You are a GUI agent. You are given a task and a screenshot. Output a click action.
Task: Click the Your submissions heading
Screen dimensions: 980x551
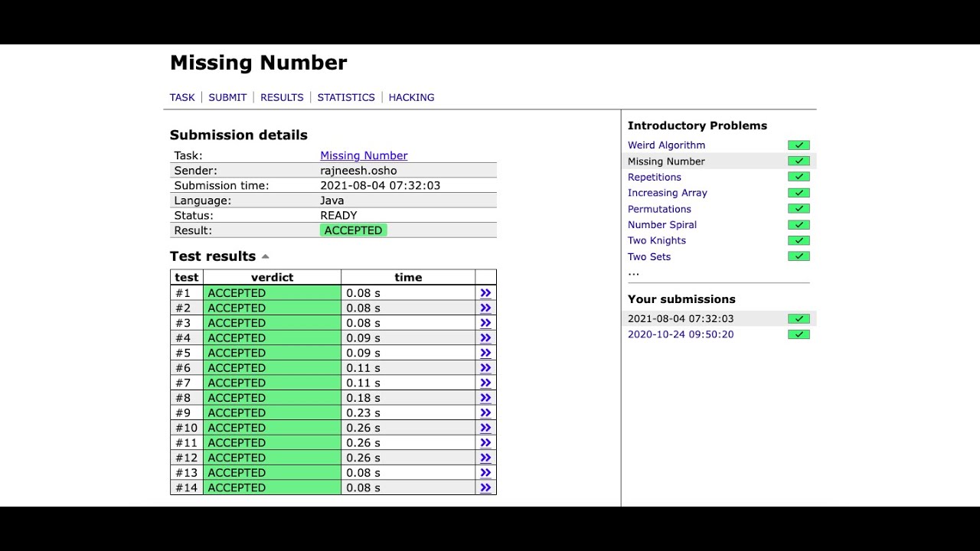[681, 299]
